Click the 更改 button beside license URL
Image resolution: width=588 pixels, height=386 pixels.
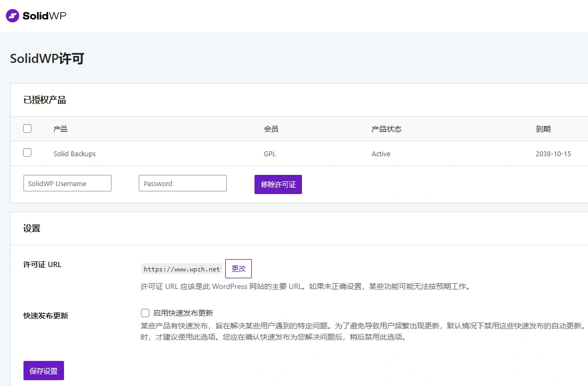(238, 268)
